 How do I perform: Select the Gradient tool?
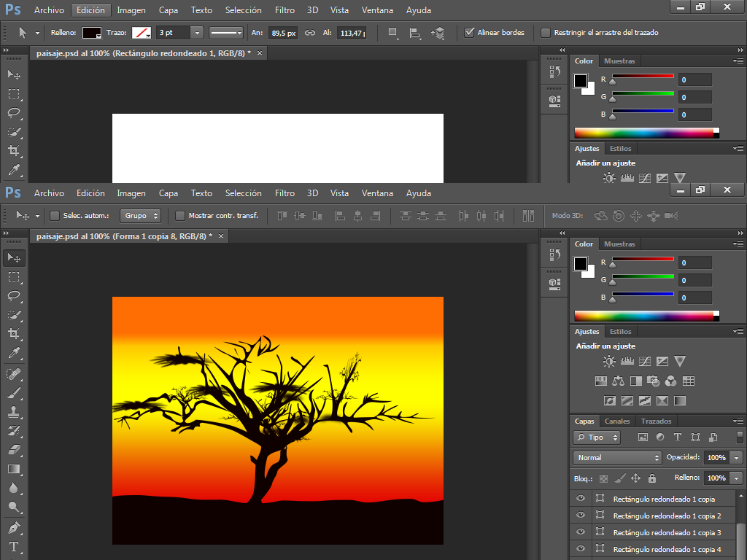[x=14, y=469]
